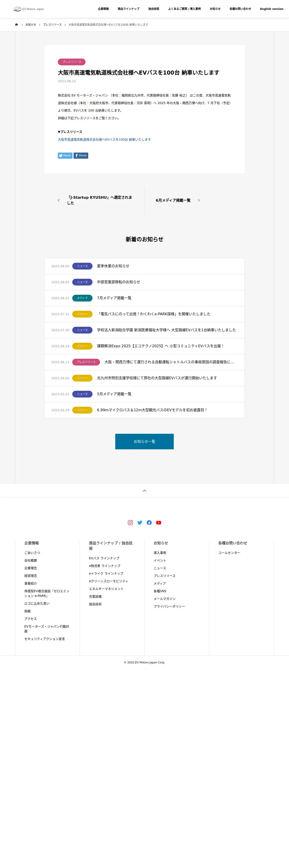Open よくあるご質問 / 導入事例 menu item
Screen dimensions: 289x868
(184, 9)
